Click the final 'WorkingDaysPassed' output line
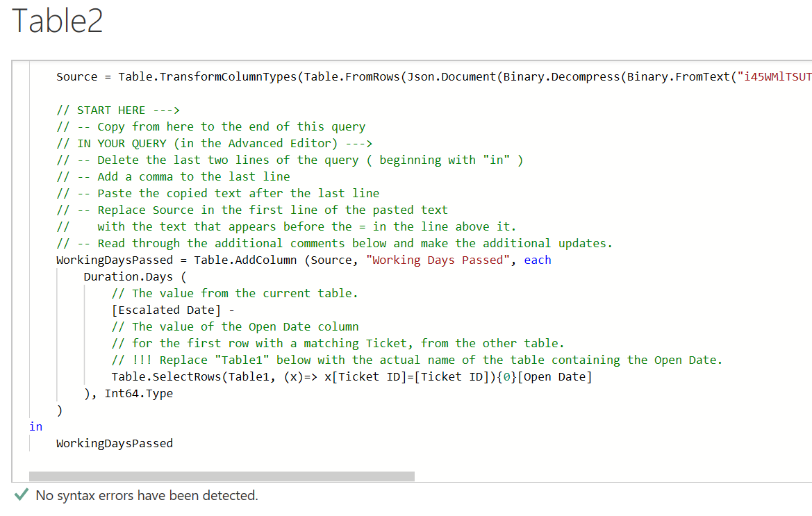The width and height of the screenshot is (812, 516). point(115,444)
